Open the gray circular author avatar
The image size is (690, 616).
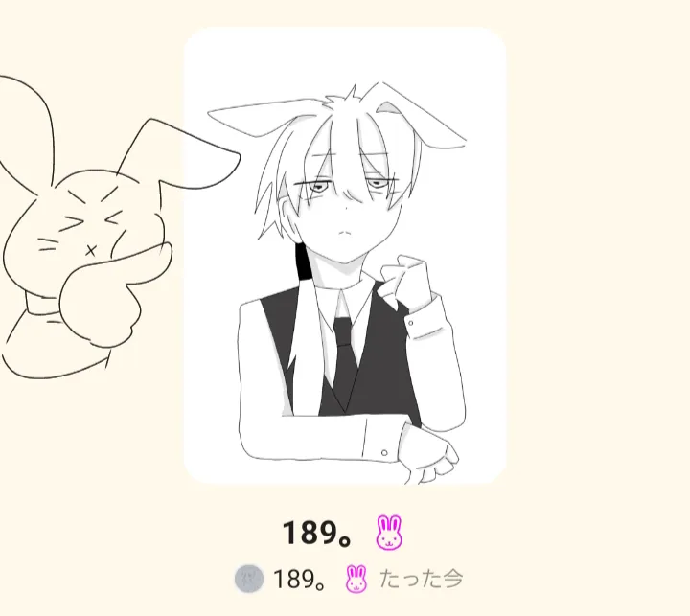pos(249,579)
